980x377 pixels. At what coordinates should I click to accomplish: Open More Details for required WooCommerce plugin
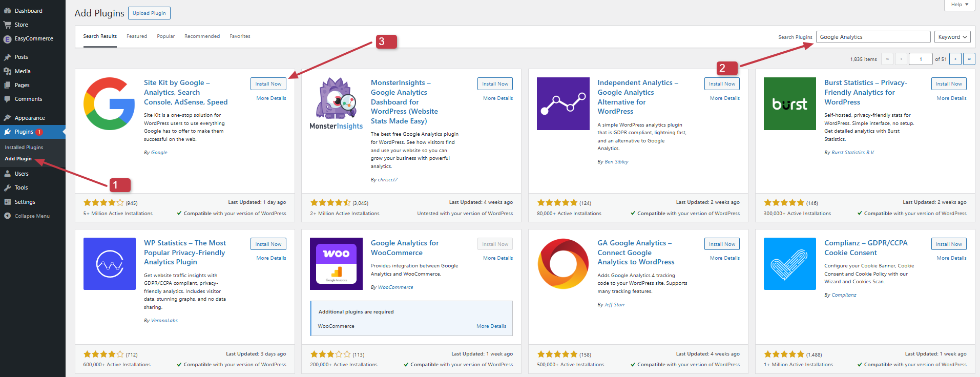[491, 326]
